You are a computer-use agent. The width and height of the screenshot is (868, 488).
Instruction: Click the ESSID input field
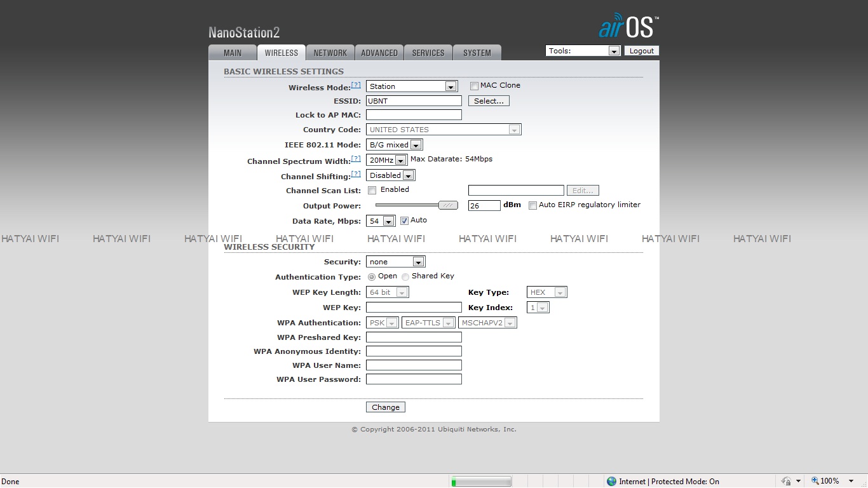click(414, 101)
